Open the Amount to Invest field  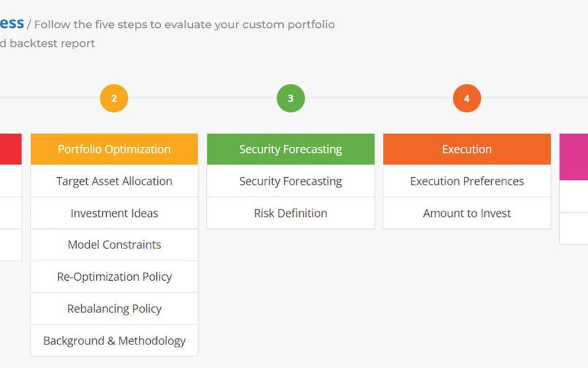tap(467, 213)
